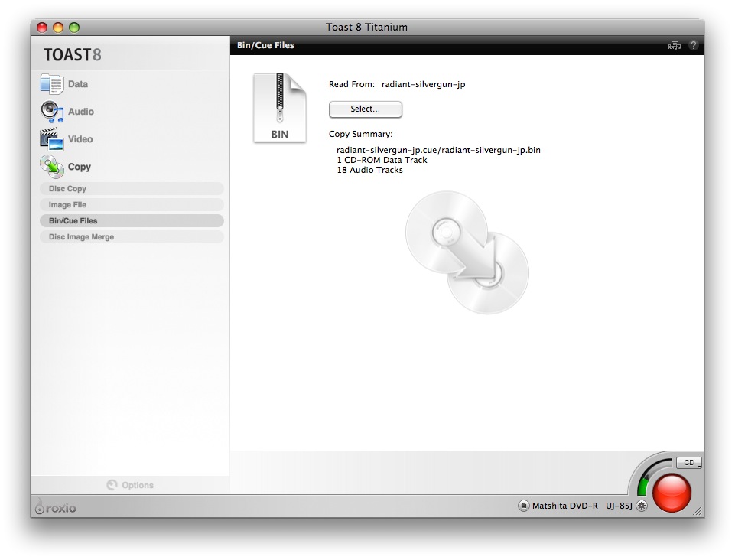Screen dimensions: 735x560
Task: Click the roxio logo
Action: click(56, 506)
